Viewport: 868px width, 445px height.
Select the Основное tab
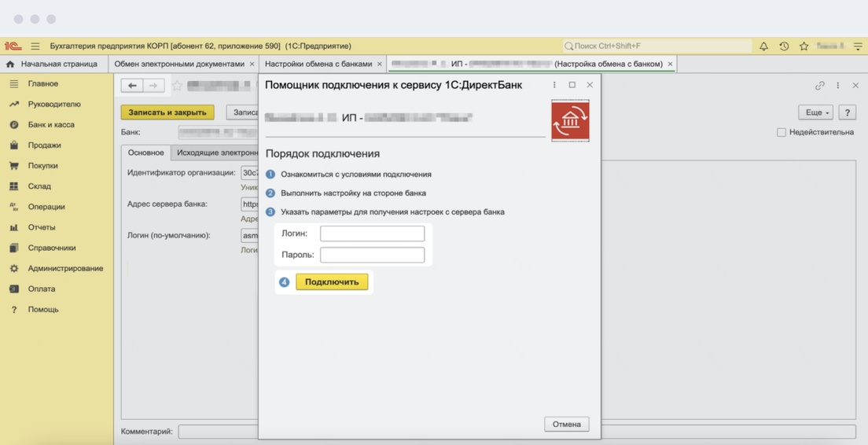pos(145,153)
